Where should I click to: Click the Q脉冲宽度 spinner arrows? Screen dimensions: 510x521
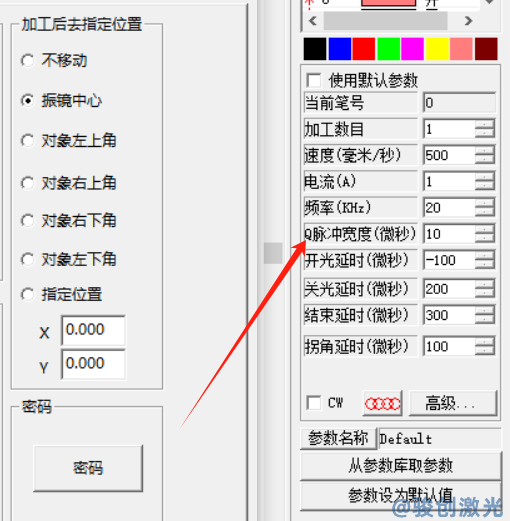[485, 234]
